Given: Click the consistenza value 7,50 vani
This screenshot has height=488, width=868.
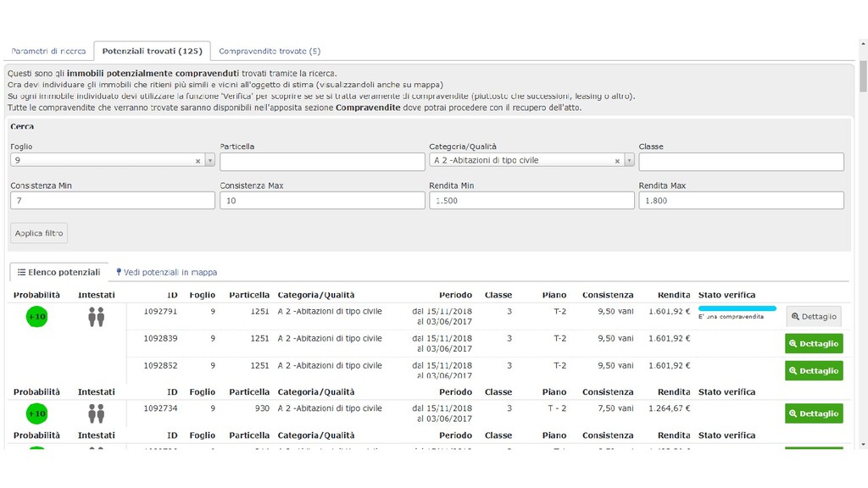Looking at the screenshot, I should (615, 408).
